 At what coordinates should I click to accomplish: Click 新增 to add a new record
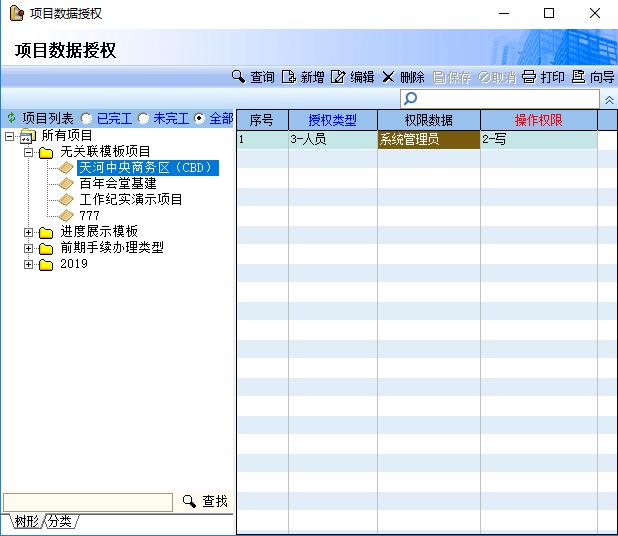pos(302,77)
